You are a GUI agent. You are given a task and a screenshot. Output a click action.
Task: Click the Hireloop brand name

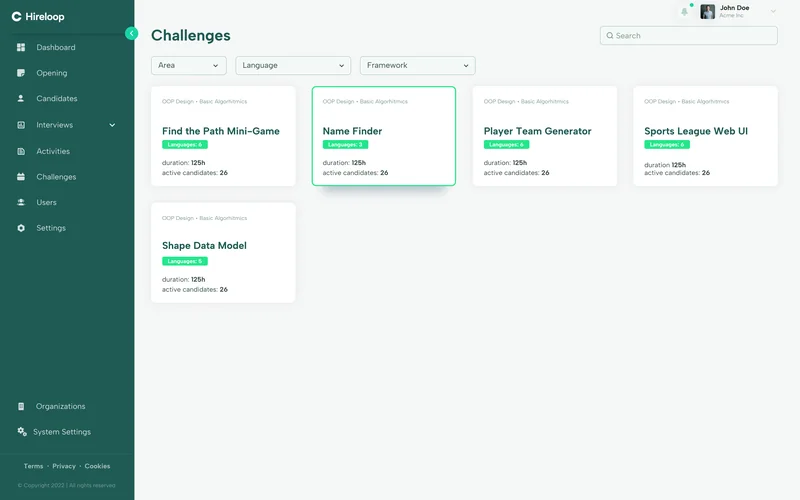pyautogui.click(x=45, y=17)
